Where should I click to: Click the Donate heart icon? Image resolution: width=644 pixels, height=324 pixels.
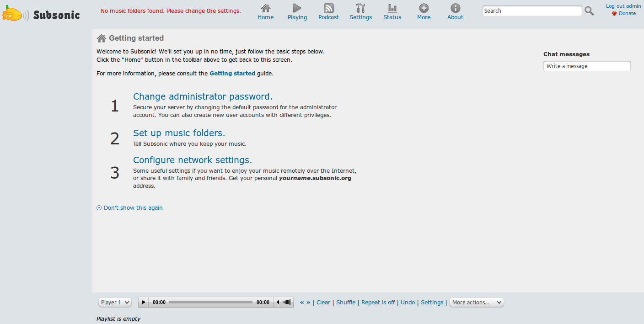click(x=614, y=14)
